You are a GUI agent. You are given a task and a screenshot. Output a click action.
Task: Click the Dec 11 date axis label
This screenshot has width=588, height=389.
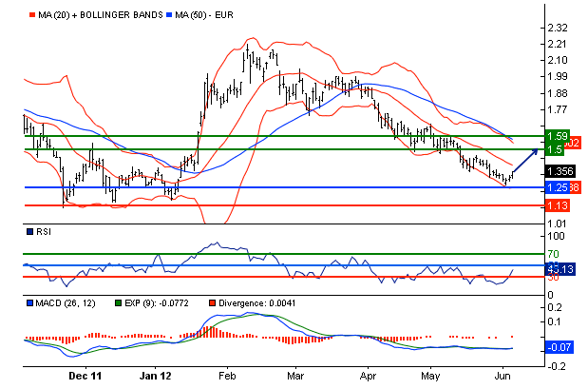pos(90,376)
